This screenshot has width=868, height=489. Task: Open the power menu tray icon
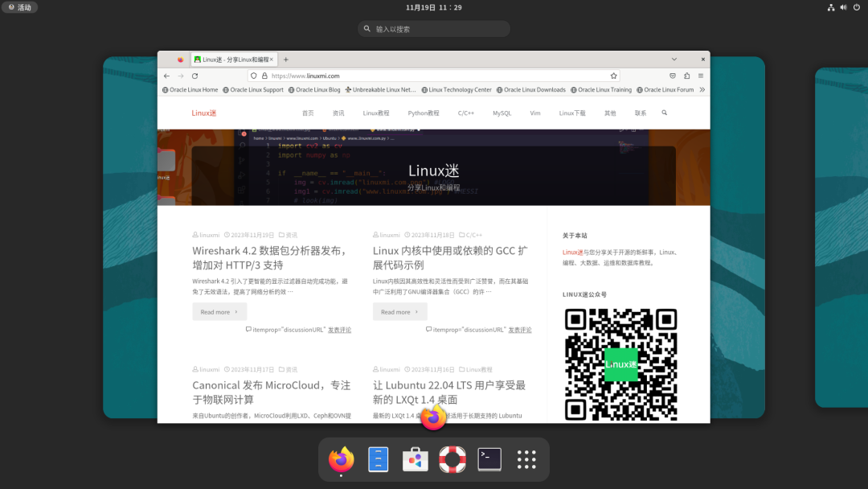(857, 7)
